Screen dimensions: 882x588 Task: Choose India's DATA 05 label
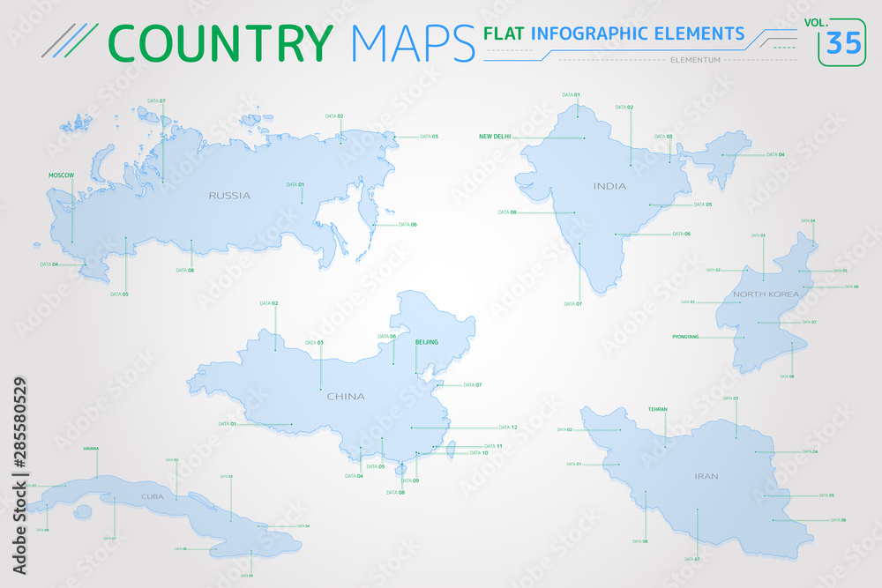[x=703, y=205]
